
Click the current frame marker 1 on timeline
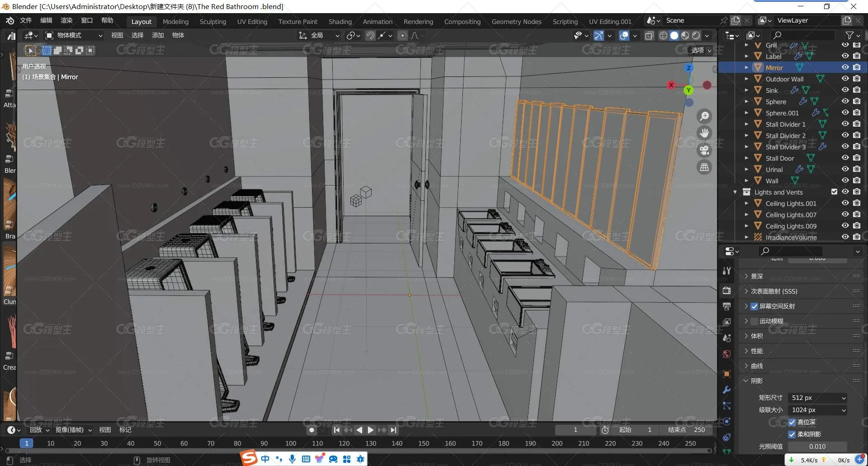click(27, 443)
